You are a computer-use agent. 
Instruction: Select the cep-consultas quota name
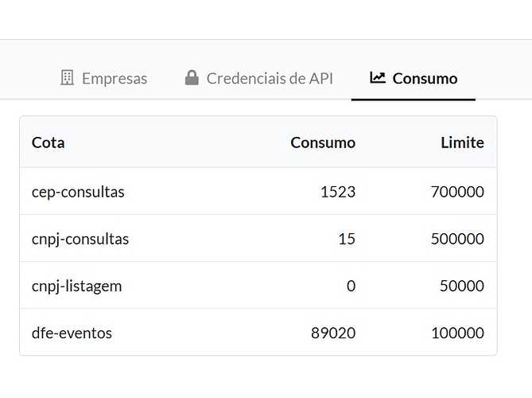pyautogui.click(x=78, y=192)
